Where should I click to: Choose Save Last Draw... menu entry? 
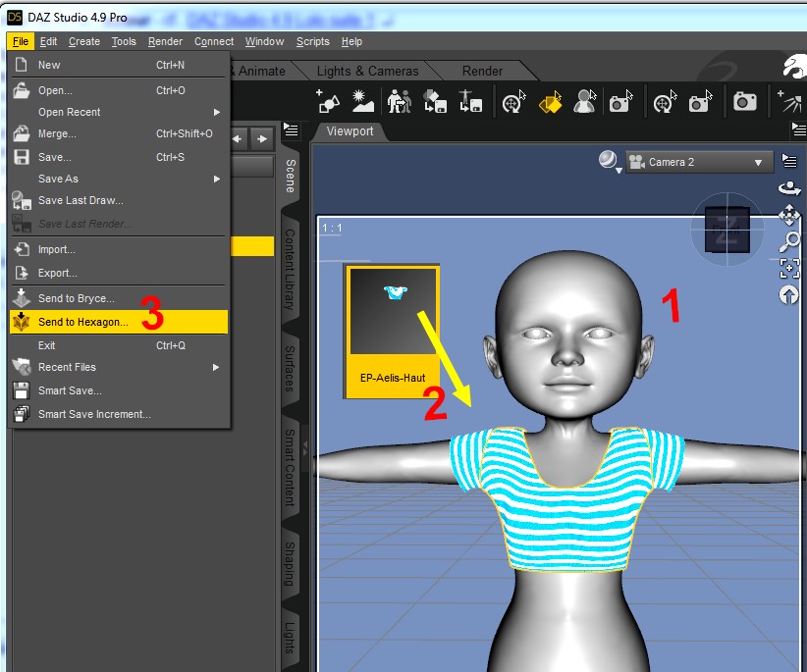click(x=119, y=200)
